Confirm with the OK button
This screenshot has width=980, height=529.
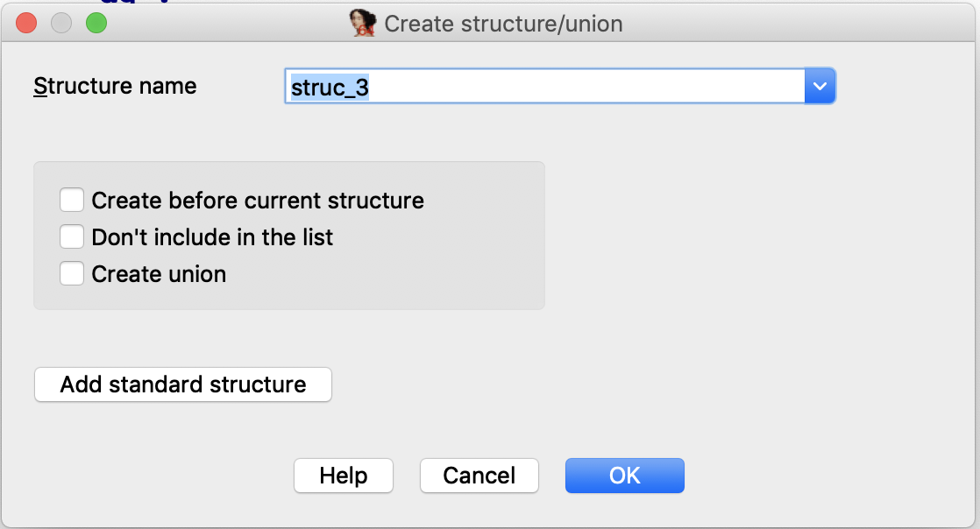[625, 476]
